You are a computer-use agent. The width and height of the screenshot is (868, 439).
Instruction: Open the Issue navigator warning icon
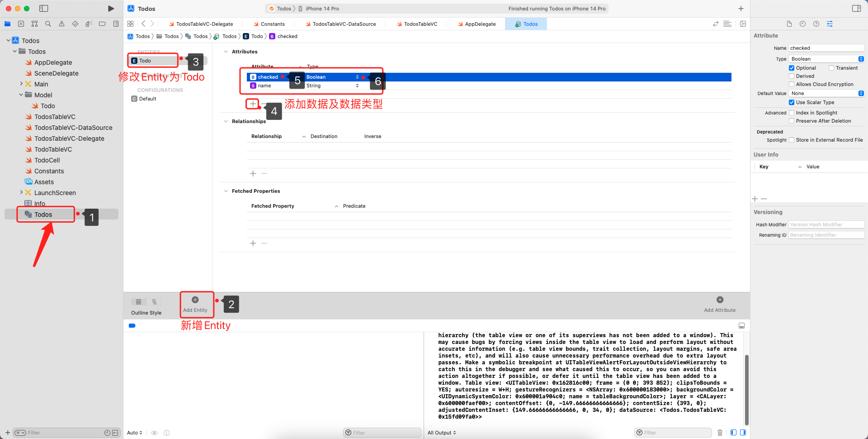61,24
